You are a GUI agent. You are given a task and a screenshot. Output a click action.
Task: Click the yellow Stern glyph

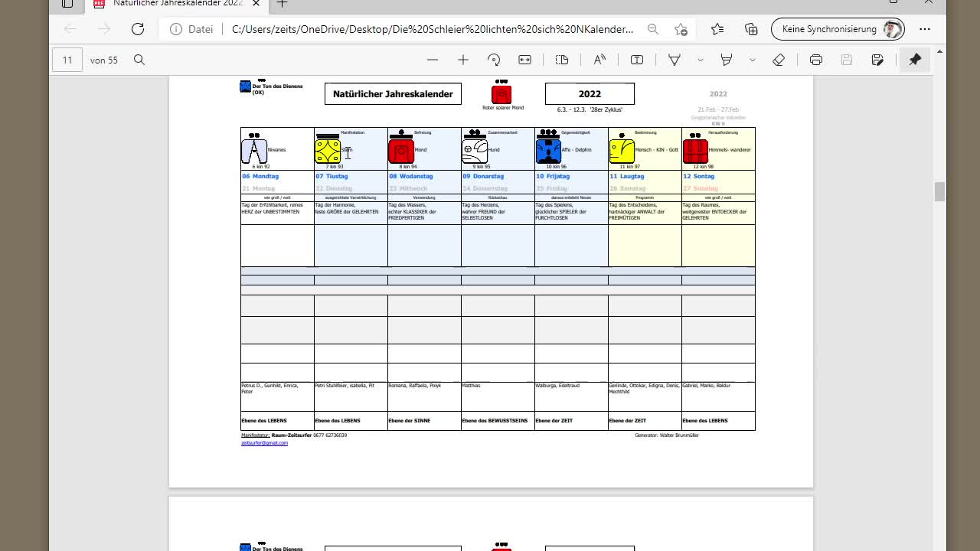pos(328,151)
